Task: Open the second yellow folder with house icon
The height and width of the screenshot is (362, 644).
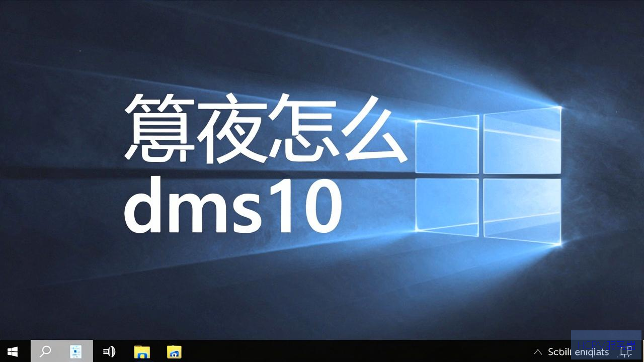Action: click(x=174, y=352)
